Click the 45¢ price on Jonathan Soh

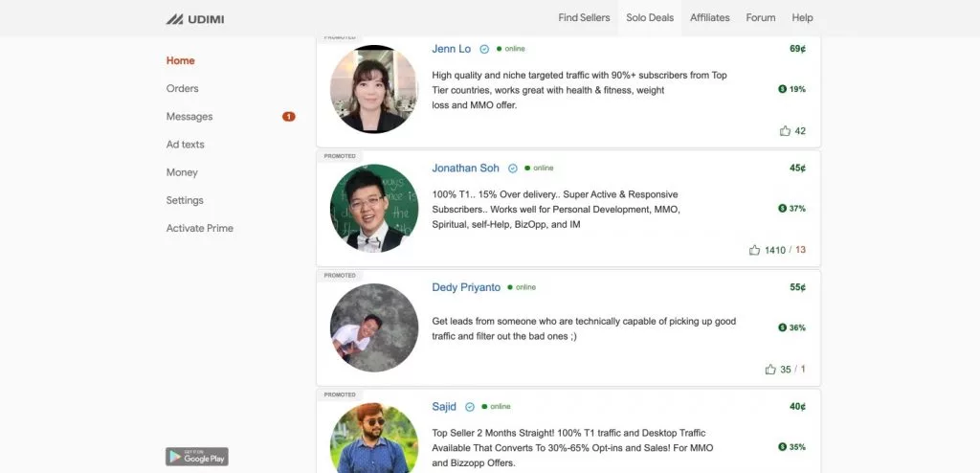pos(797,168)
